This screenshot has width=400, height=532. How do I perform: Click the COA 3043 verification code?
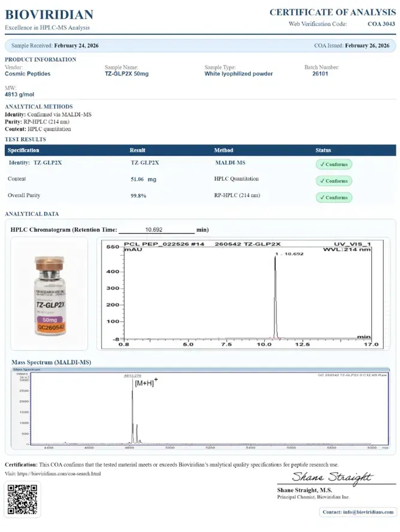(381, 24)
